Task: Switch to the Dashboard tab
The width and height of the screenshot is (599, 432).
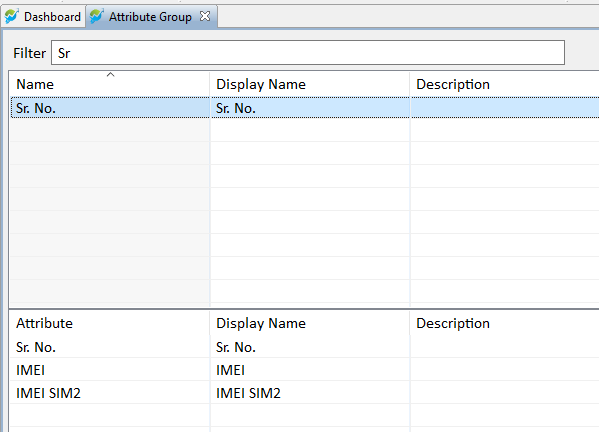Action: pyautogui.click(x=44, y=17)
